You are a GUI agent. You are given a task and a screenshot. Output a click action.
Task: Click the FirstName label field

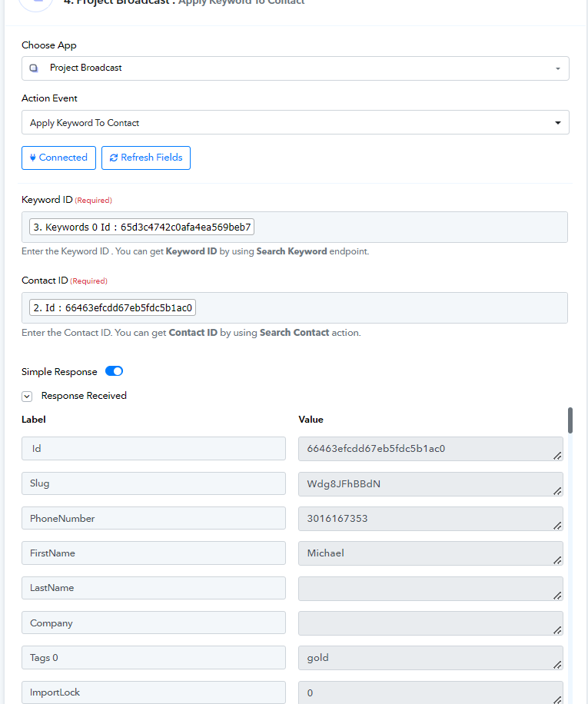(154, 553)
